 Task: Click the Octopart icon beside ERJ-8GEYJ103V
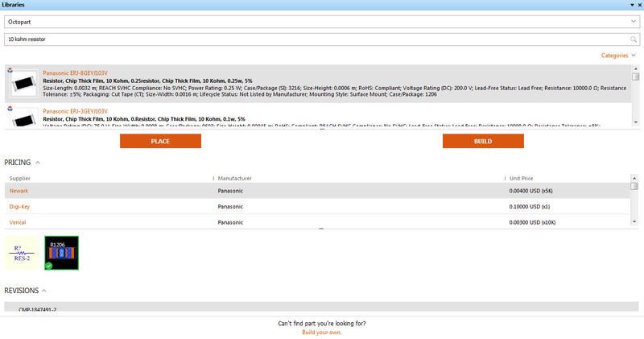click(10, 70)
